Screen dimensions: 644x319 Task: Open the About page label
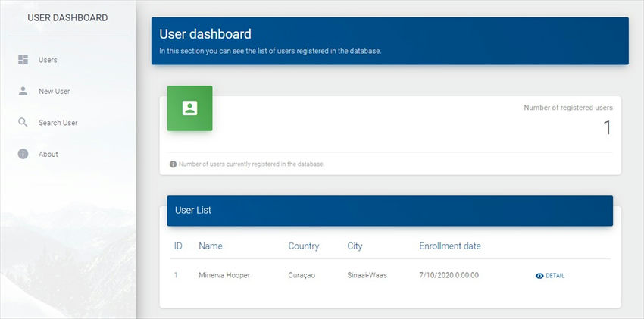pos(48,155)
